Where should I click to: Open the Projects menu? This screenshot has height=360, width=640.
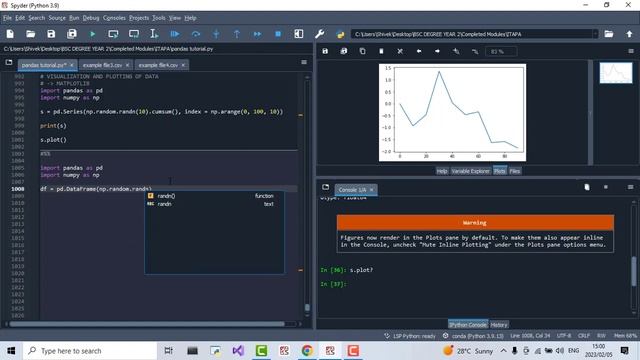coord(139,18)
